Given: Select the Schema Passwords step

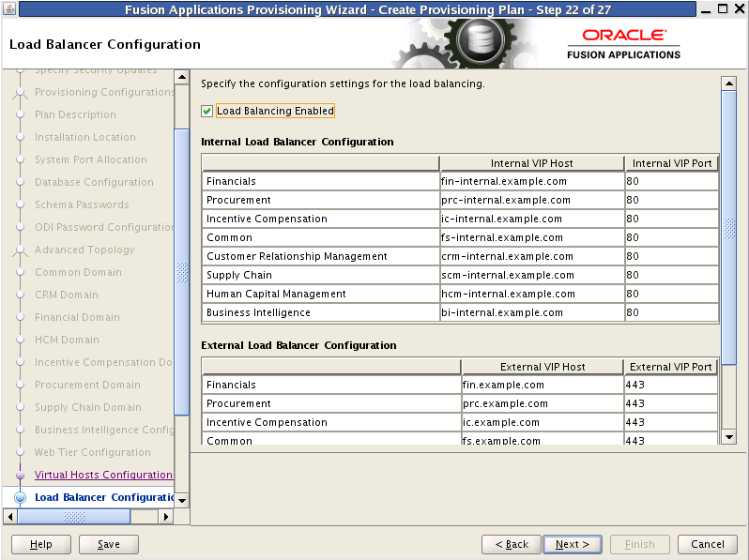Looking at the screenshot, I should pos(82,204).
